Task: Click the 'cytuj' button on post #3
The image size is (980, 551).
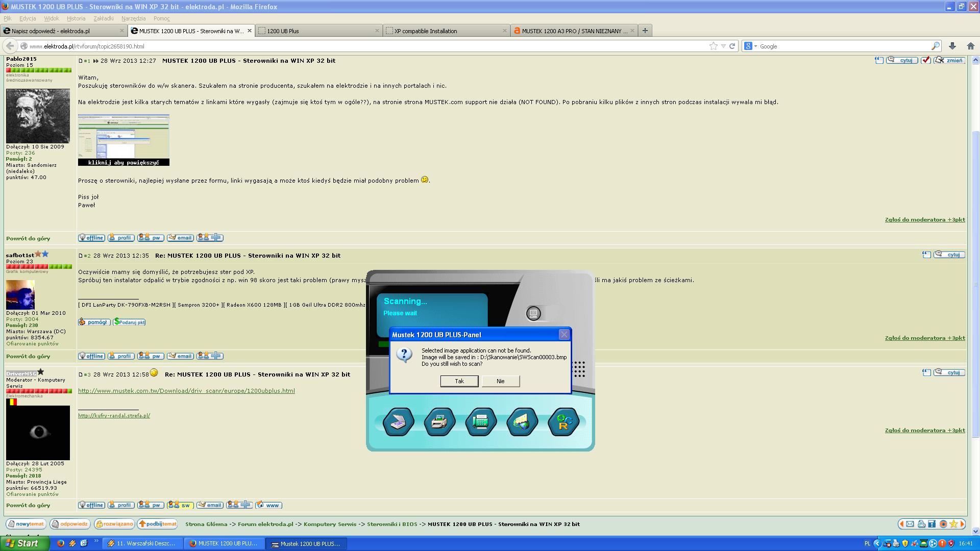Action: (x=949, y=372)
